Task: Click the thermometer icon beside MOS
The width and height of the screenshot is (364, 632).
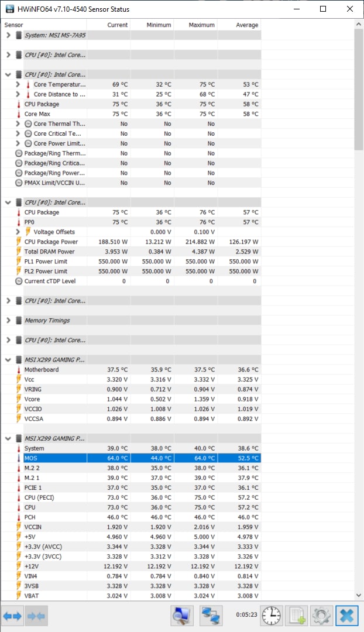Action: 19,458
